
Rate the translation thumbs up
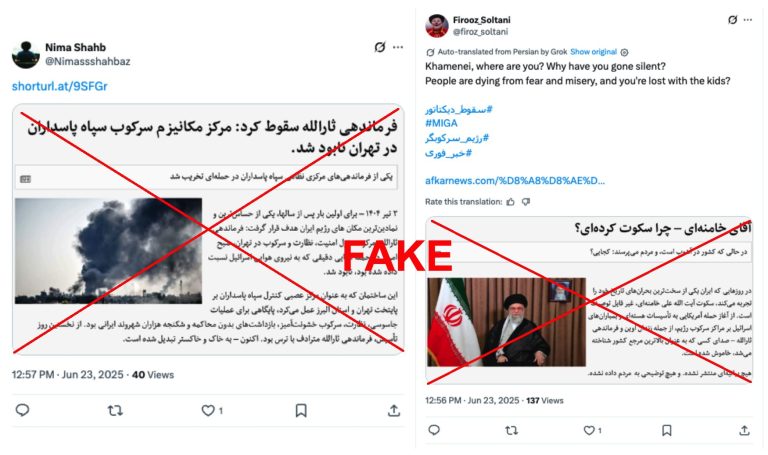pos(511,202)
